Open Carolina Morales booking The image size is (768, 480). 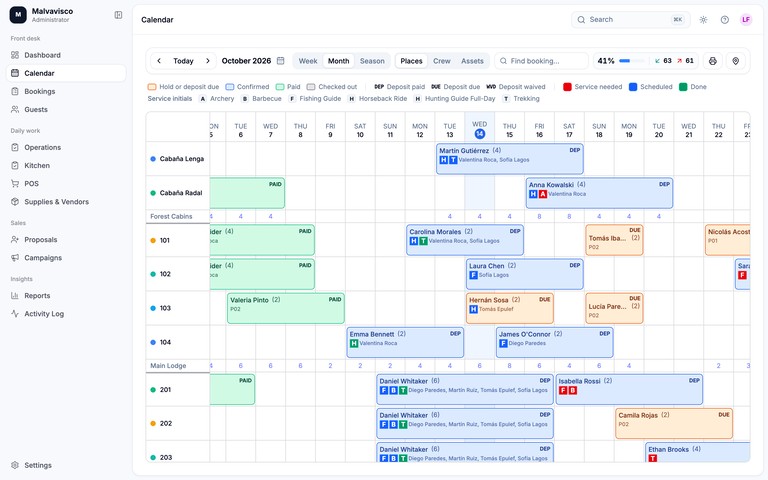click(465, 240)
